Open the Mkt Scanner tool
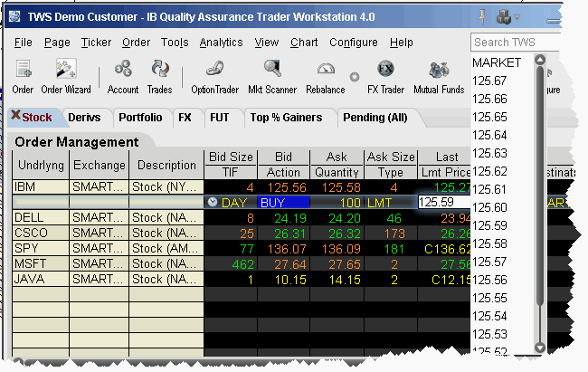Image resolution: width=588 pixels, height=372 pixels. tap(272, 77)
